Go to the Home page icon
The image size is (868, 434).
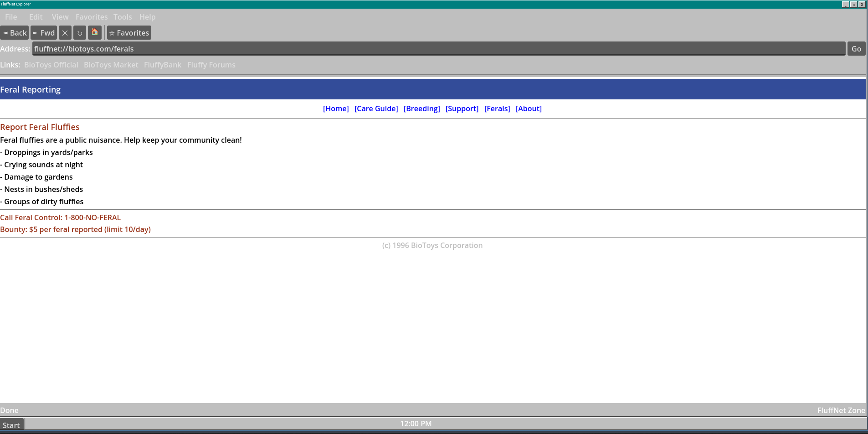(x=95, y=33)
